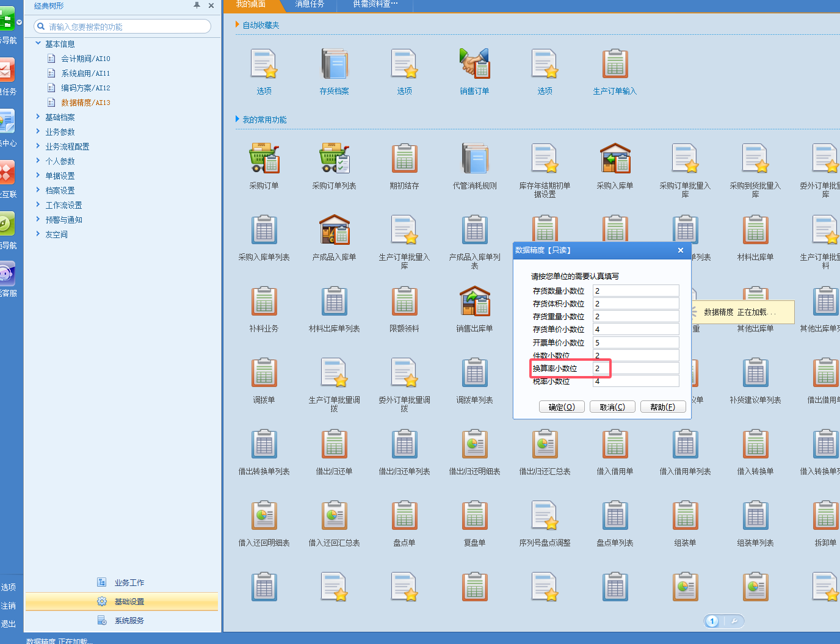
Task: Open the 采购订单 shopping cart icon
Action: point(264,159)
